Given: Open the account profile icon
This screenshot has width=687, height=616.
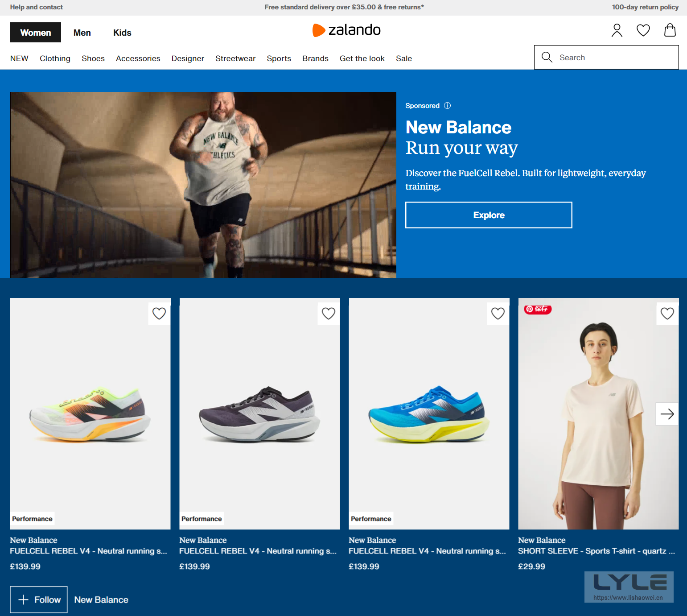Looking at the screenshot, I should coord(617,30).
